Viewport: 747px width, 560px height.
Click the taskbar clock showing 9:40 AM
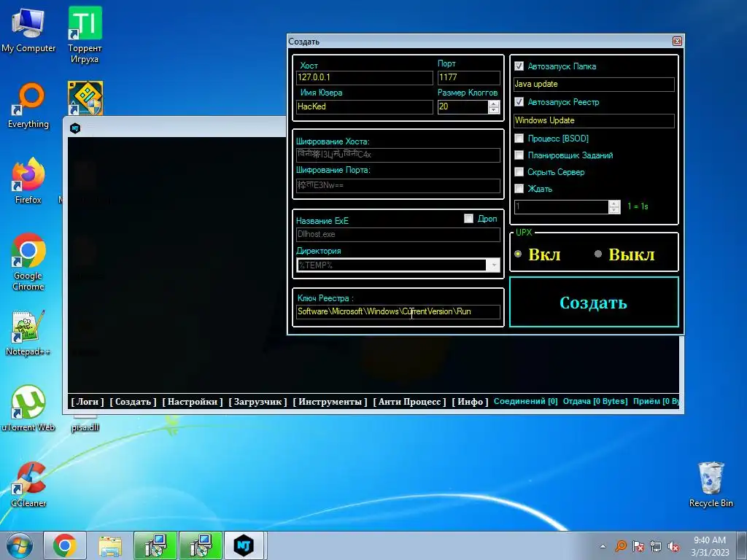(710, 546)
